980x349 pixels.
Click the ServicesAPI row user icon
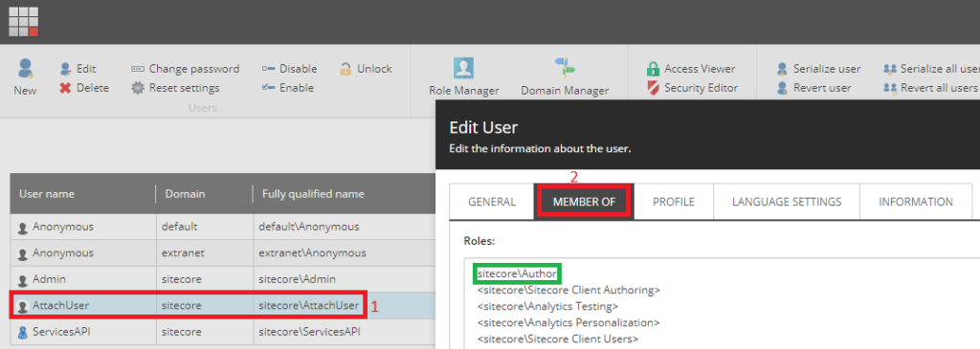click(23, 332)
